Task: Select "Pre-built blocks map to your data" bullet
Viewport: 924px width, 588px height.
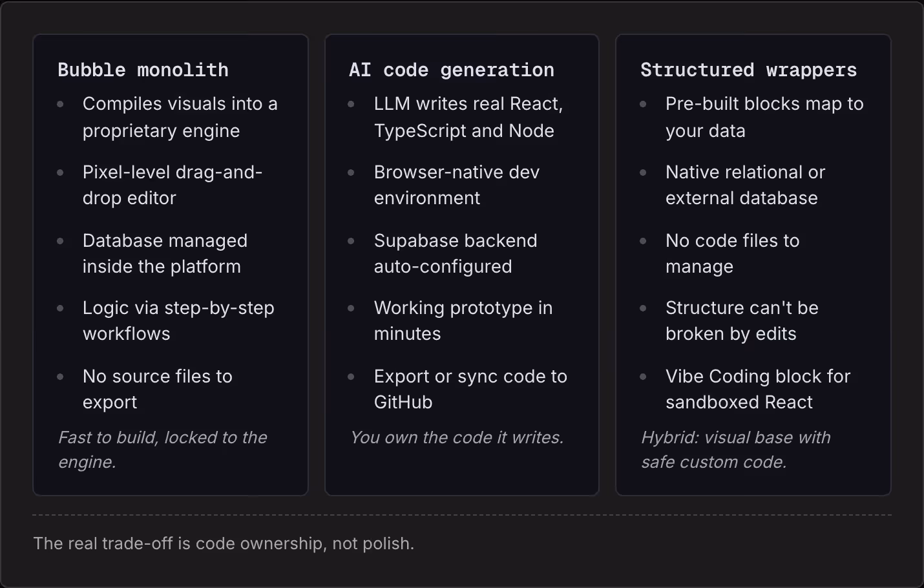Action: 764,117
